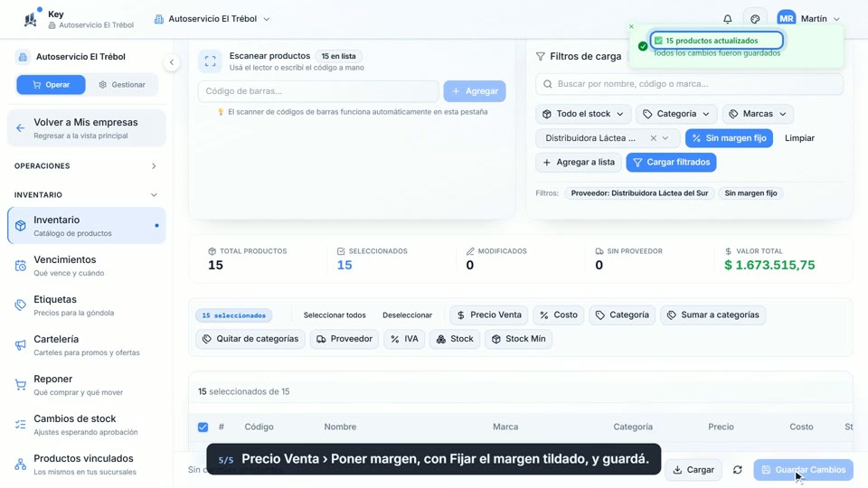Image resolution: width=868 pixels, height=488 pixels.
Task: Click the search by nombre, código o marca field
Action: [689, 84]
